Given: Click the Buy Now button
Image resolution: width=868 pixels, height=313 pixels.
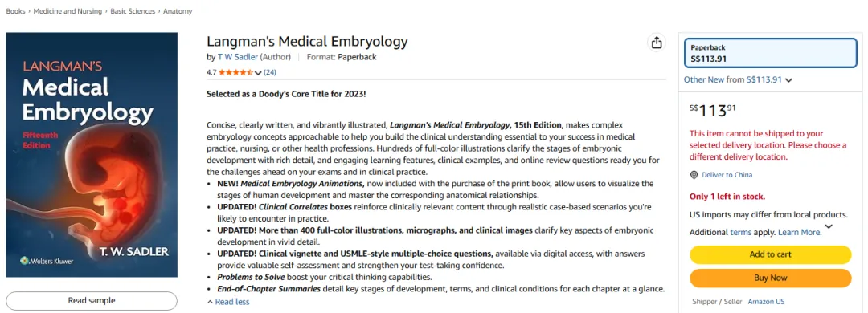Looking at the screenshot, I should pos(770,278).
